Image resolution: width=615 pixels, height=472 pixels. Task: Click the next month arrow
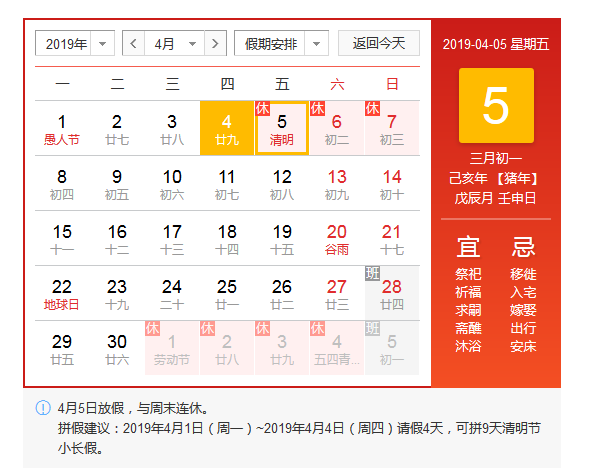[x=215, y=44]
